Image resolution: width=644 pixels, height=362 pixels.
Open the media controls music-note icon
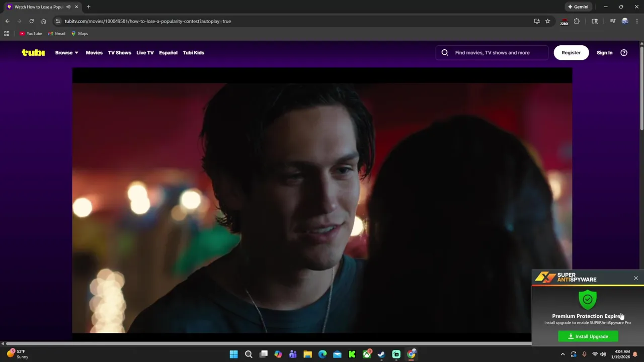(x=612, y=21)
